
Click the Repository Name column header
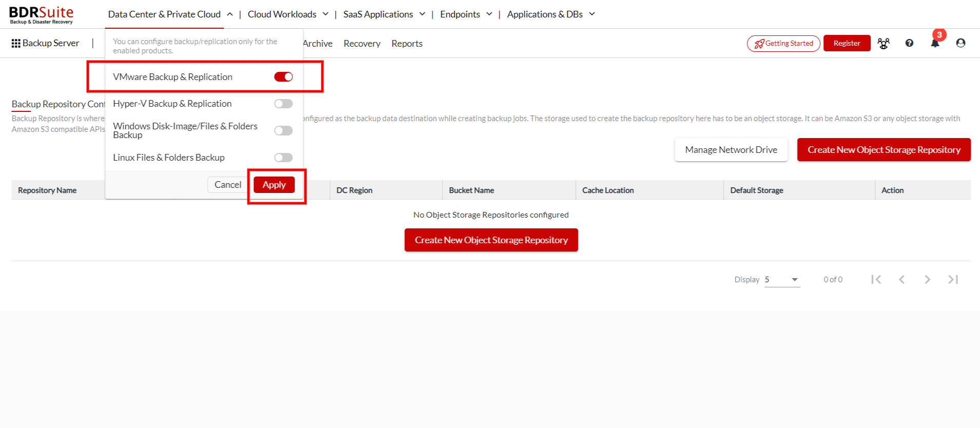tap(47, 190)
